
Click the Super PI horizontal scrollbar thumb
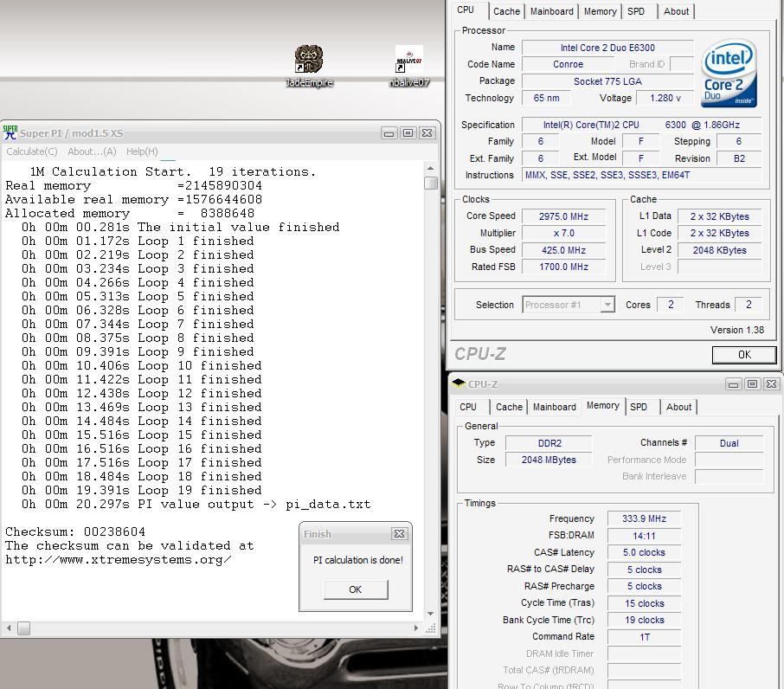tap(23, 628)
